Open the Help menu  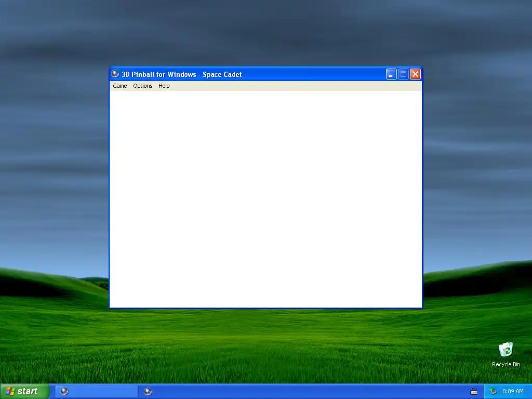click(164, 86)
